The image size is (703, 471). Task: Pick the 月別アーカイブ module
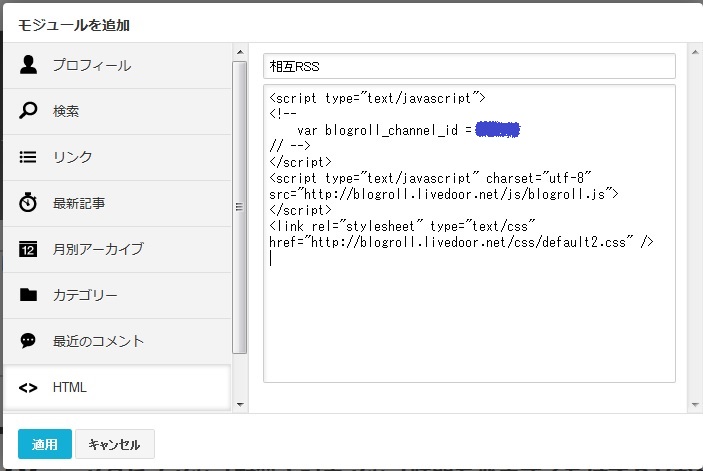(x=98, y=249)
